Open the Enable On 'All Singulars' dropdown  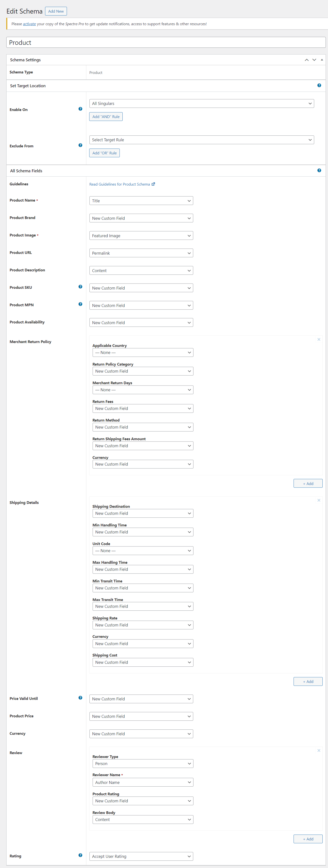[201, 103]
